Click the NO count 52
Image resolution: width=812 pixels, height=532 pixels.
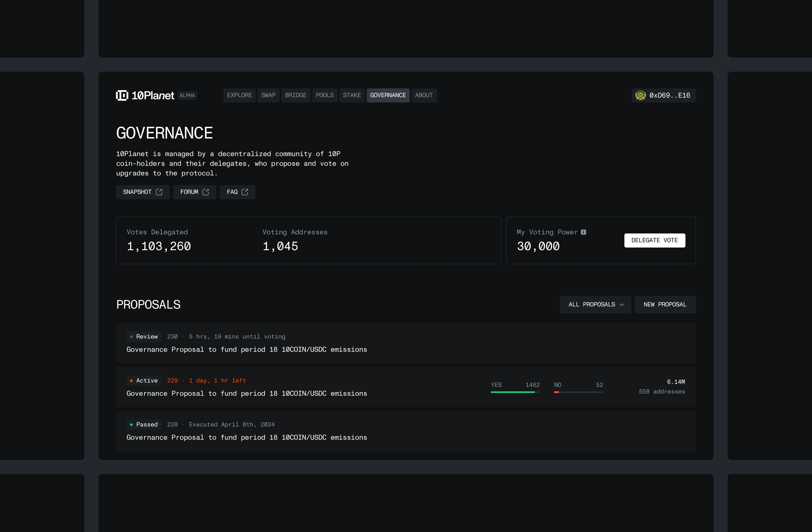pos(600,385)
